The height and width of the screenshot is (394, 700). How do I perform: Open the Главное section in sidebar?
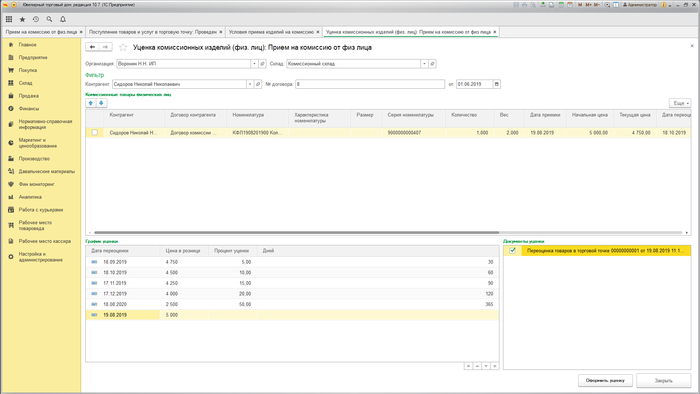click(x=28, y=45)
